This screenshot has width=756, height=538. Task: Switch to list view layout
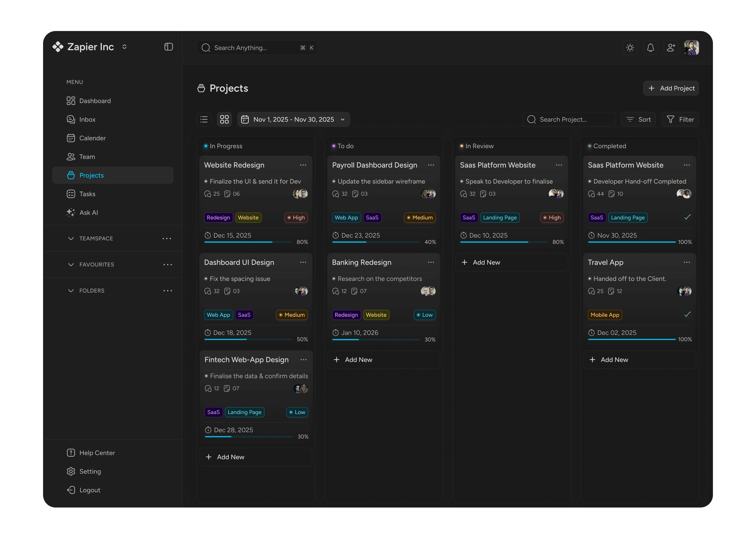pyautogui.click(x=204, y=119)
